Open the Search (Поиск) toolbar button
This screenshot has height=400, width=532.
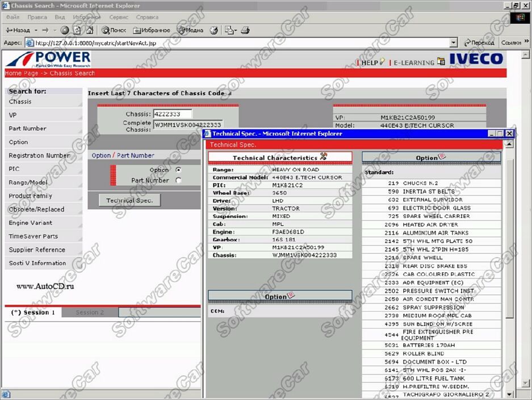(114, 30)
